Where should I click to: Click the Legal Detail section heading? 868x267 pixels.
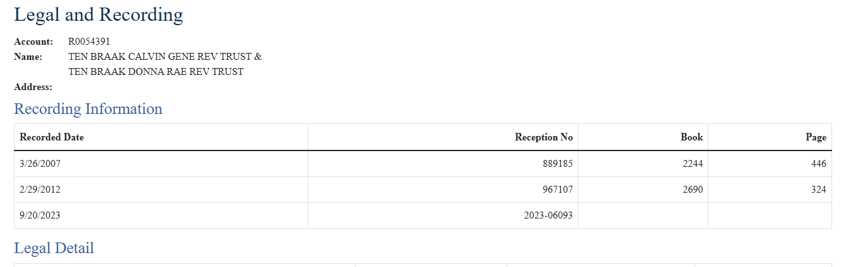[x=54, y=248]
